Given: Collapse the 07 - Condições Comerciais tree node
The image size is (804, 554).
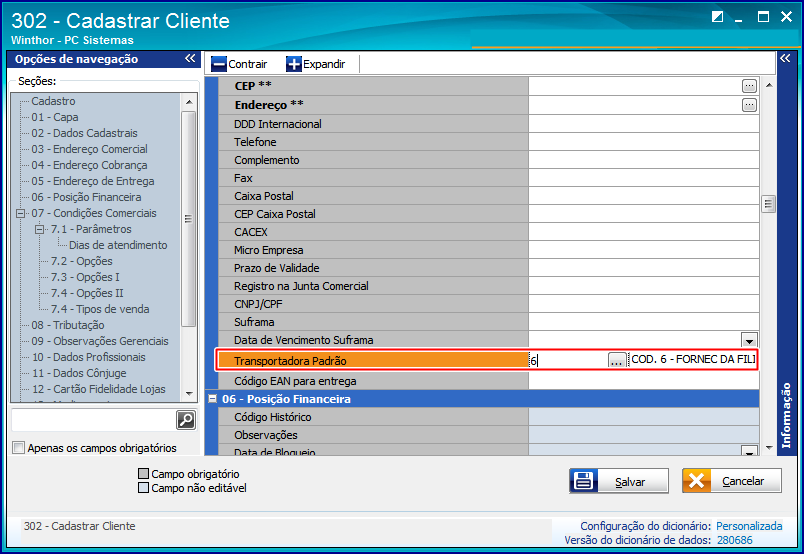Looking at the screenshot, I should [21, 213].
